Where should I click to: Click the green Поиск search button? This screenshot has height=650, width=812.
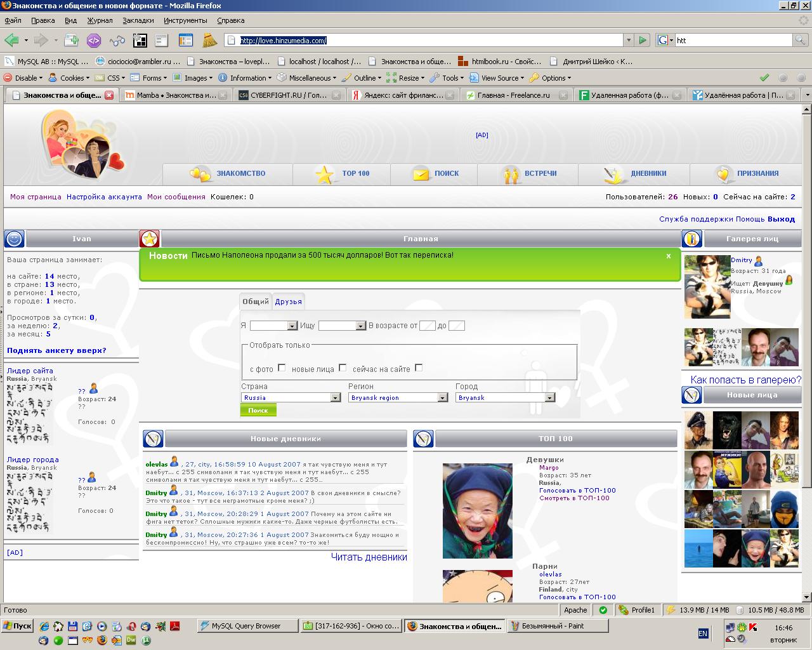tap(258, 411)
